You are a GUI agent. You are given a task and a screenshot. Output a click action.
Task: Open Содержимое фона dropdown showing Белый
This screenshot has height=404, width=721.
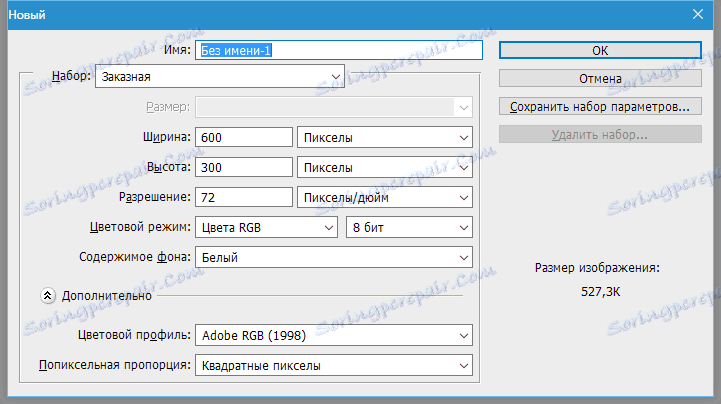[334, 257]
